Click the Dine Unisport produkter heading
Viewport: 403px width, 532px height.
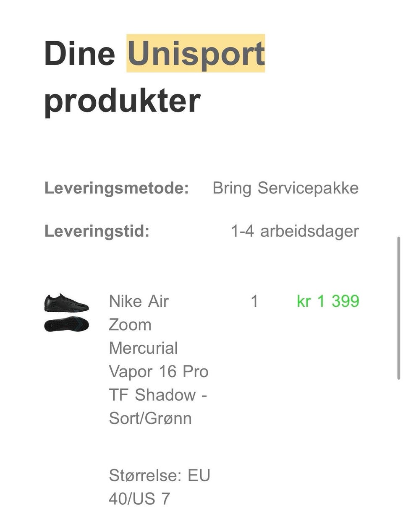click(155, 76)
